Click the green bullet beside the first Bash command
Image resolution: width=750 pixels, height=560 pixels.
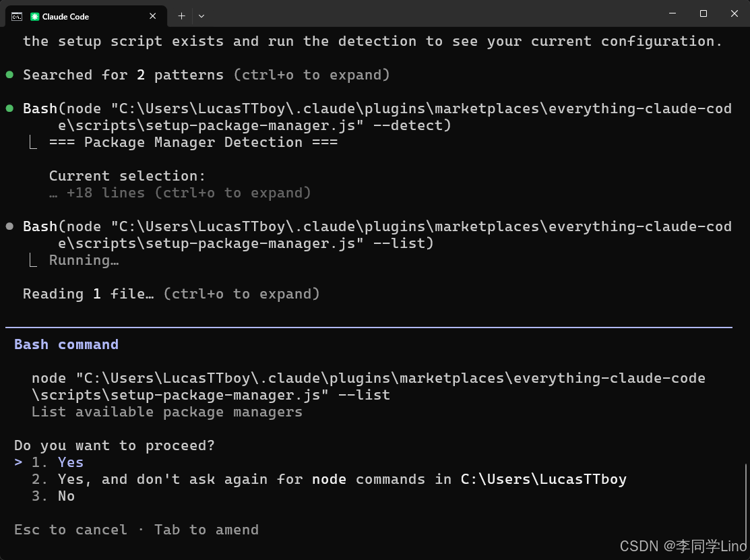tap(9, 108)
